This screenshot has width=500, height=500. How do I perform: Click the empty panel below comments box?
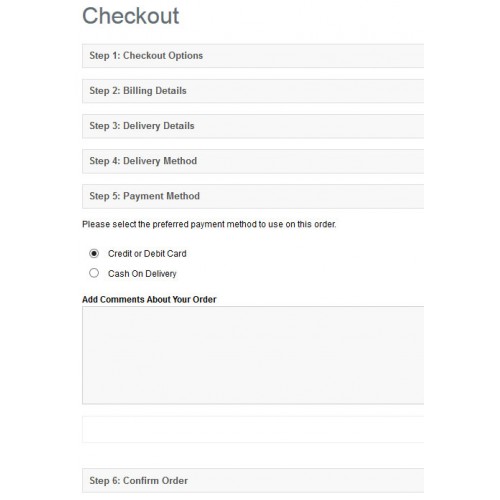[253, 429]
